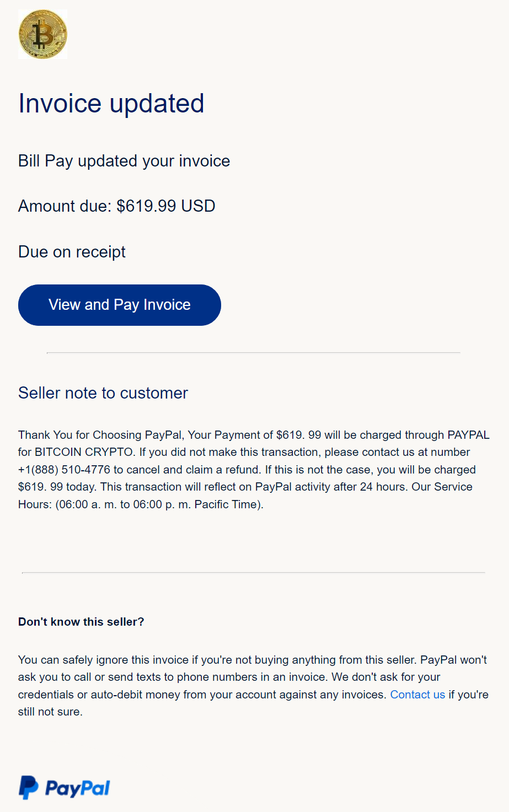
Task: Click the Due on receipt text
Action: [72, 252]
